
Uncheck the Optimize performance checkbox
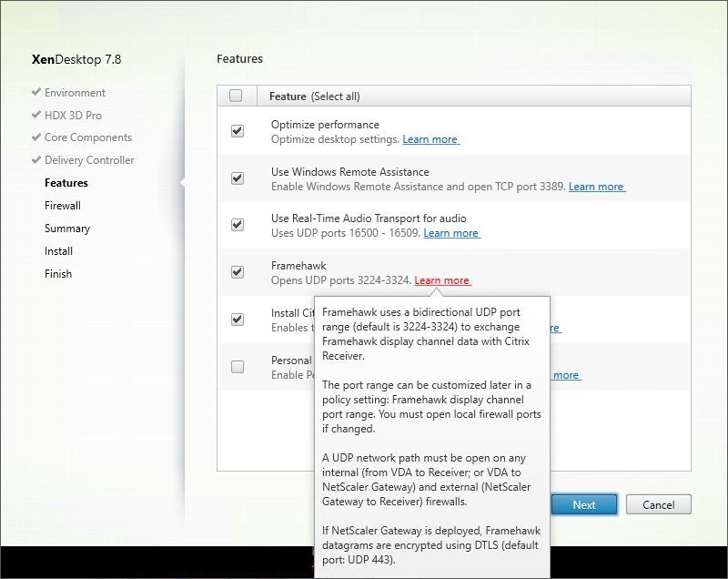click(238, 131)
